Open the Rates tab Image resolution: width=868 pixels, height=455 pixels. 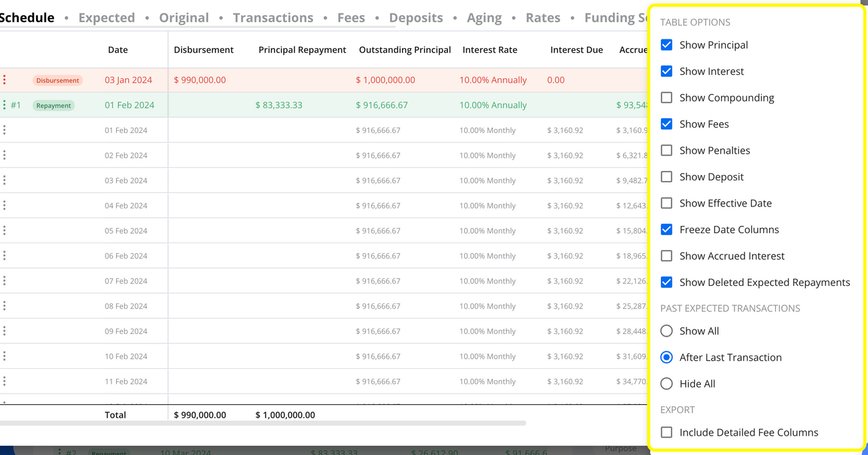point(543,17)
